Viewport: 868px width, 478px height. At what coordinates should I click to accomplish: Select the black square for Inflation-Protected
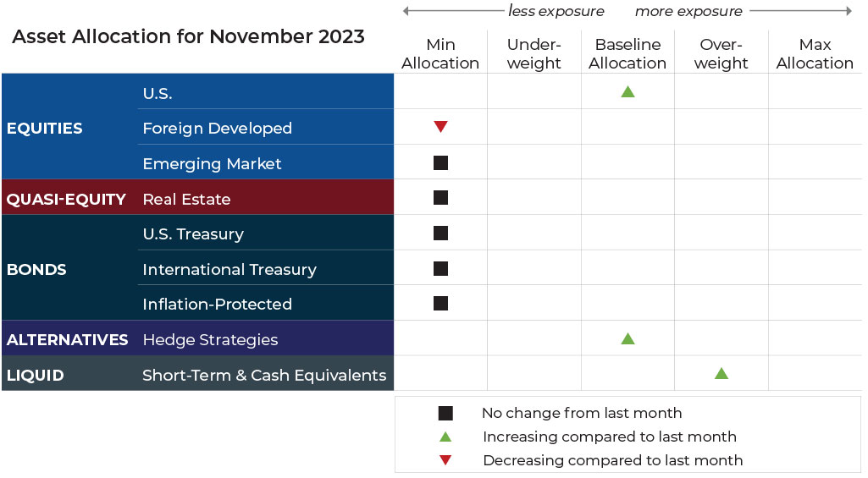[x=440, y=303]
